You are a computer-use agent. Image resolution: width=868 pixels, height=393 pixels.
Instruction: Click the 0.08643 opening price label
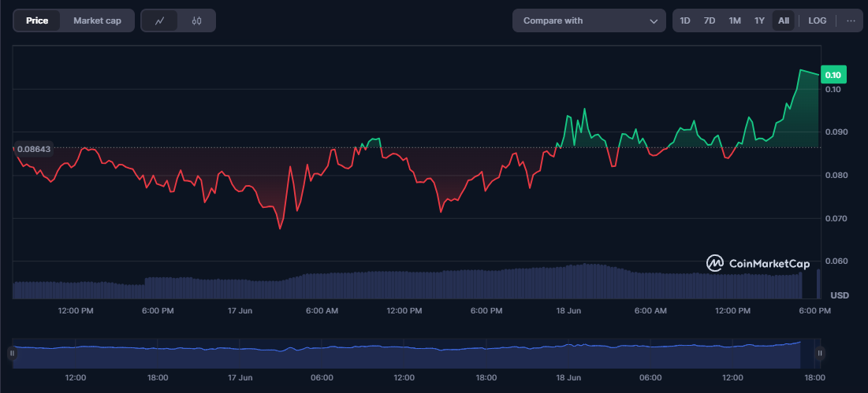[x=34, y=149]
